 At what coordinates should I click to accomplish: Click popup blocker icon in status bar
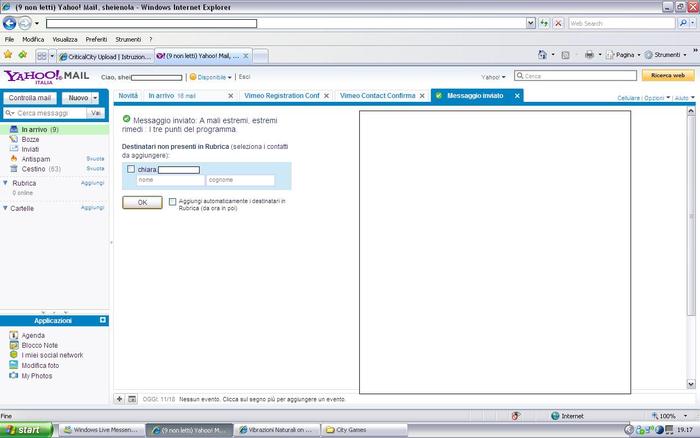point(516,416)
